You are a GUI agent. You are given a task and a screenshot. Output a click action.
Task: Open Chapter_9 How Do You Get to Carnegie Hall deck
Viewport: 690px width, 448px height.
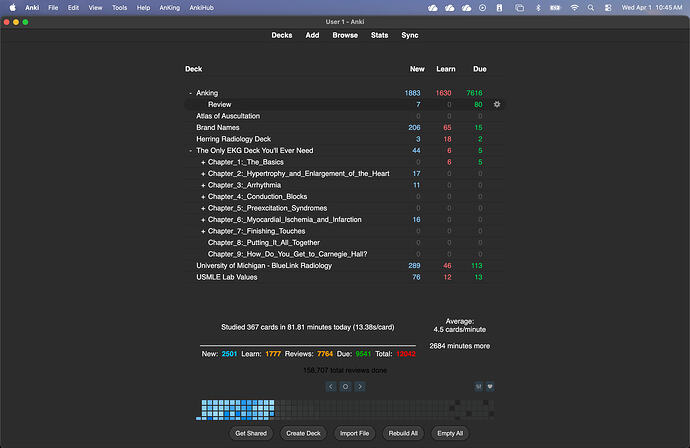pos(287,254)
